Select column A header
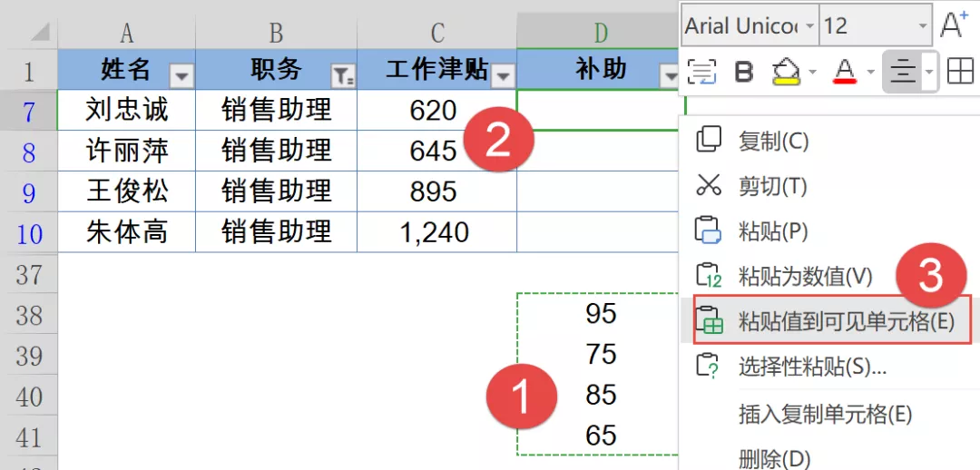The height and width of the screenshot is (470, 980). [x=127, y=34]
